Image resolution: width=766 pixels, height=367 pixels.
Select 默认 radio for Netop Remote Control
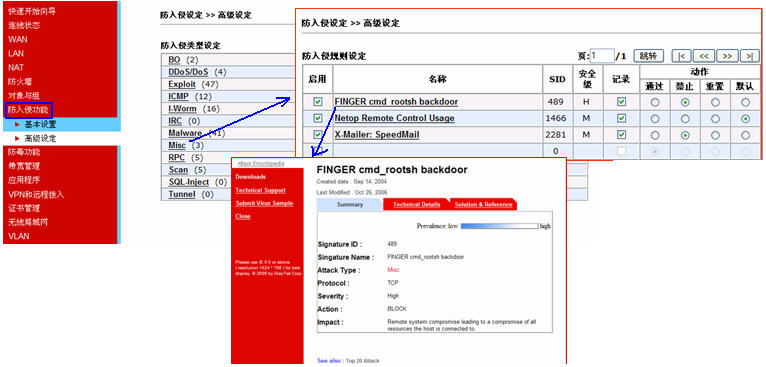[x=745, y=119]
